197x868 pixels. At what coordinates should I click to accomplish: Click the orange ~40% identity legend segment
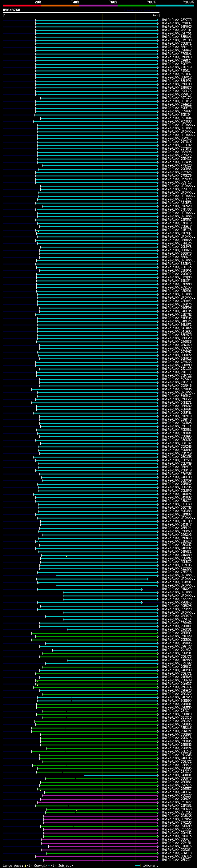point(60,6)
